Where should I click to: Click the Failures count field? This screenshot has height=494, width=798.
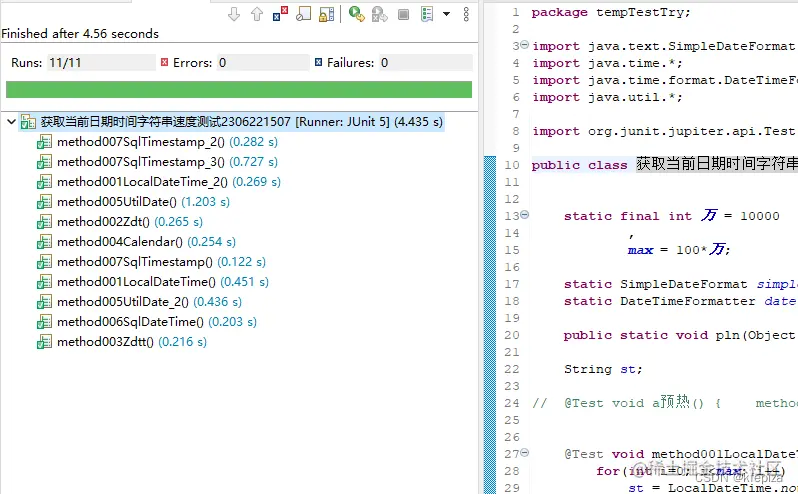click(x=425, y=63)
